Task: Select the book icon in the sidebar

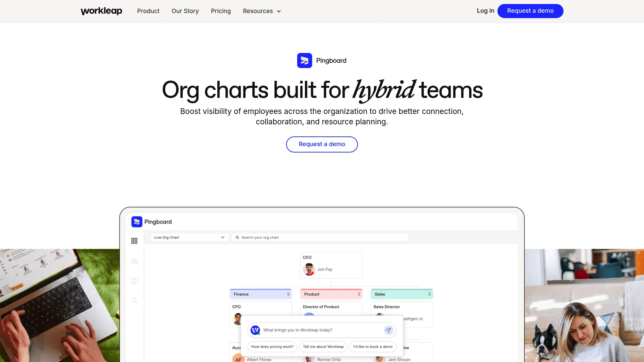Action: click(x=134, y=281)
